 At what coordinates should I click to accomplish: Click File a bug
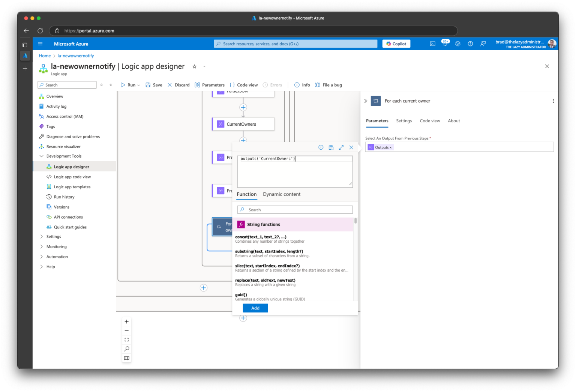click(328, 85)
